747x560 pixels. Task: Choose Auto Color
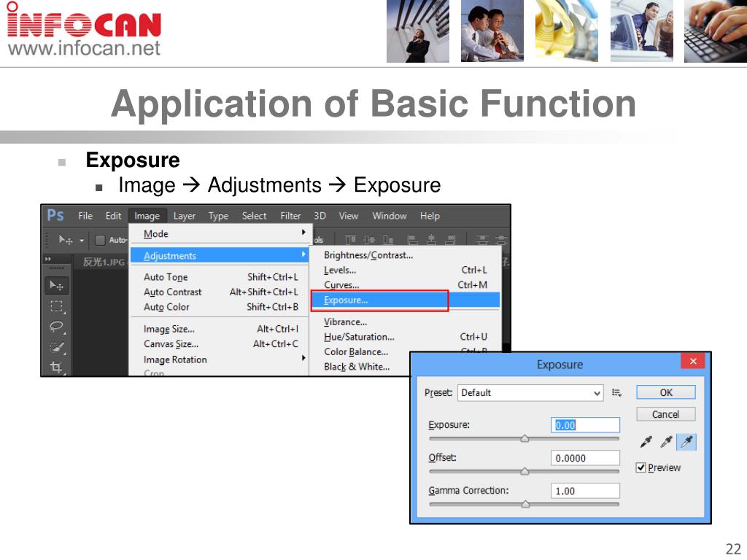pos(221,307)
